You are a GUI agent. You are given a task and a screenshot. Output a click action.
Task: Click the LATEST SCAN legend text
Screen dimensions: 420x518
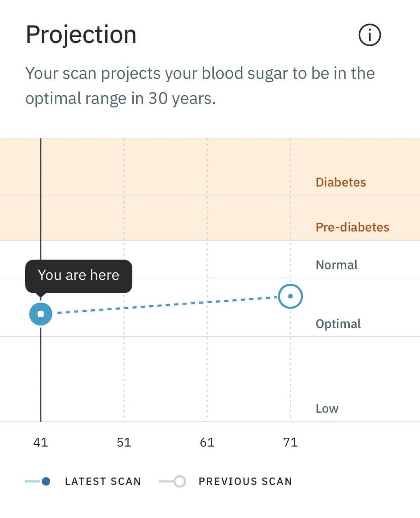(x=103, y=481)
